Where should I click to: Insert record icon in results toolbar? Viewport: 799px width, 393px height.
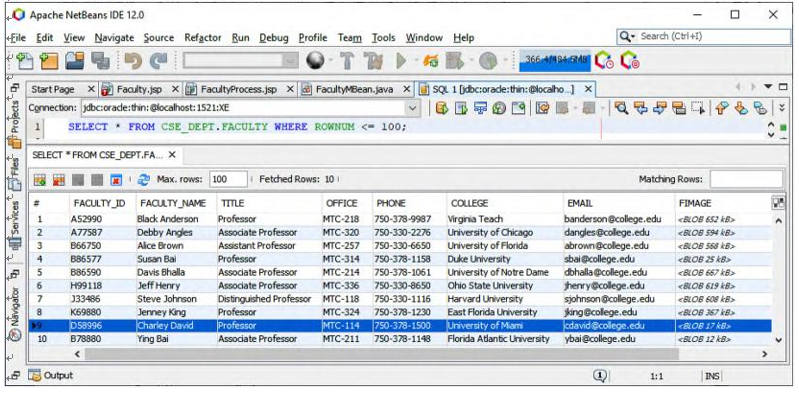coord(40,179)
